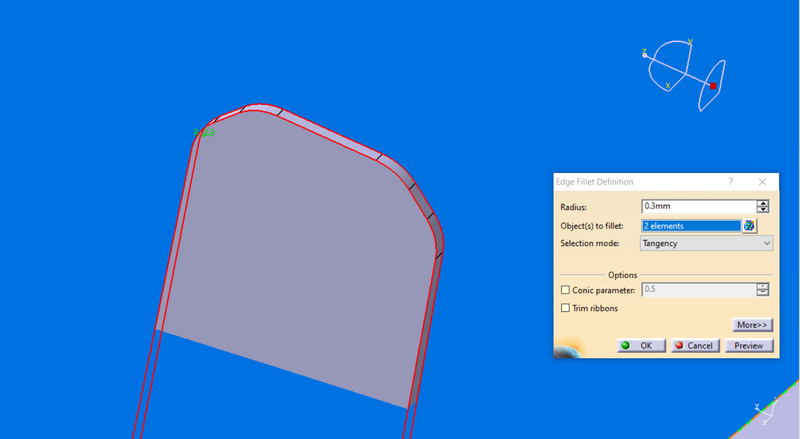800x439 pixels.
Task: Click the elements list icon beside Objects to fillet
Action: point(749,226)
